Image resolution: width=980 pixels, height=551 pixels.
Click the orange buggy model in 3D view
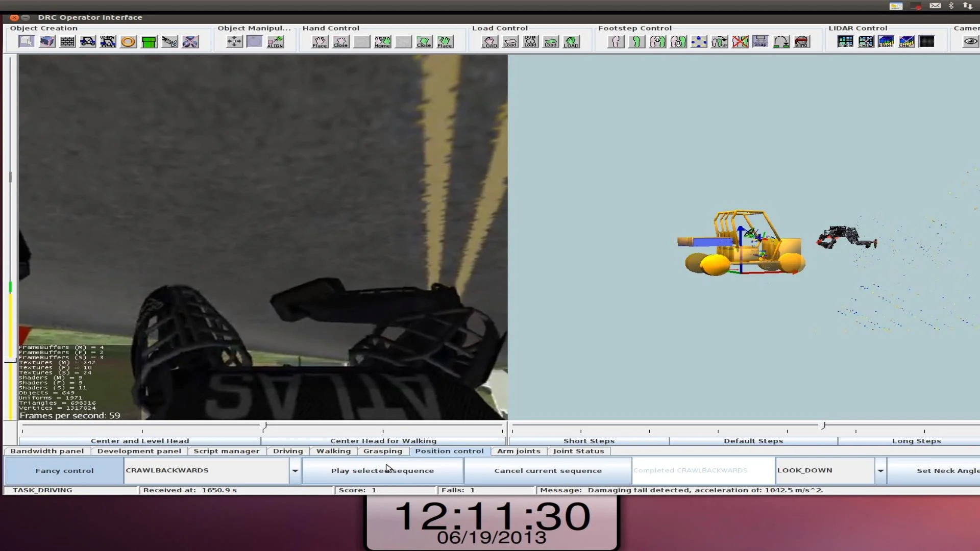(742, 243)
